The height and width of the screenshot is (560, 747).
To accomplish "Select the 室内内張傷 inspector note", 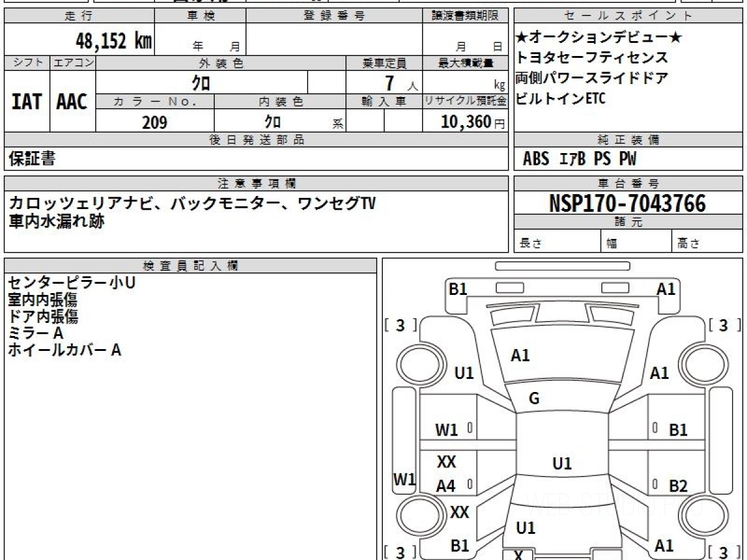I will click(x=43, y=300).
